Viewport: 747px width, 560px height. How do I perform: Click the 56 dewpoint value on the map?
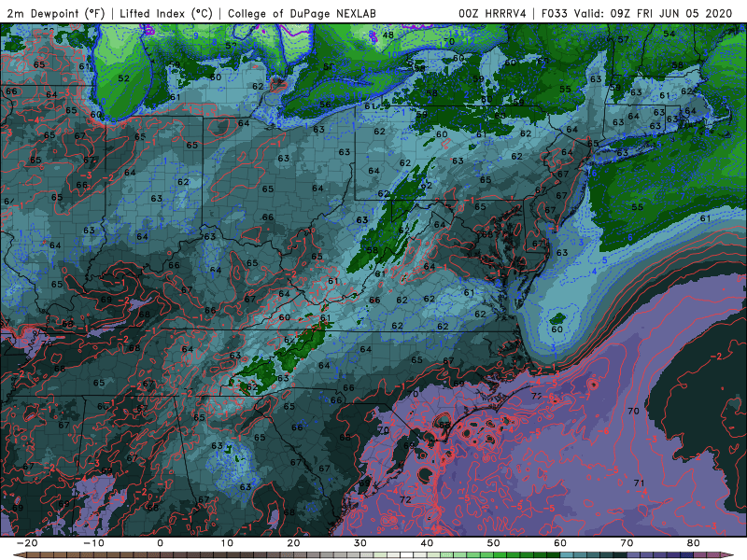(325, 105)
